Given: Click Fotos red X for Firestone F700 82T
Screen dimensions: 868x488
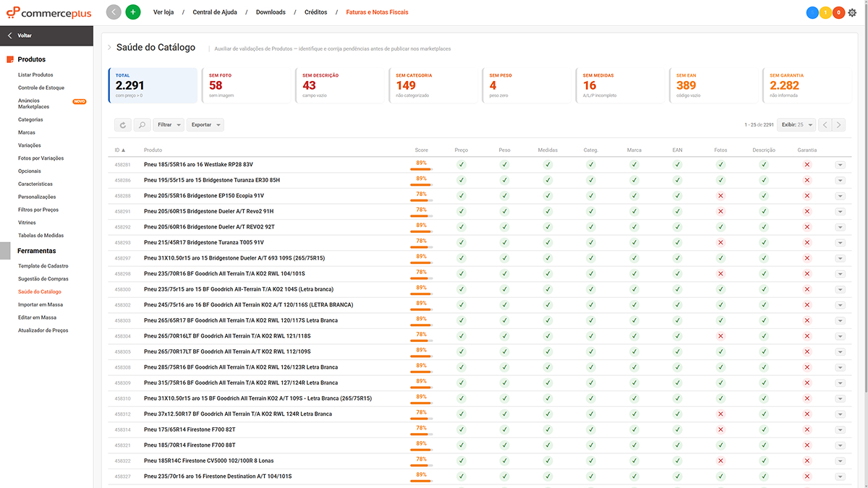Looking at the screenshot, I should coord(720,429).
